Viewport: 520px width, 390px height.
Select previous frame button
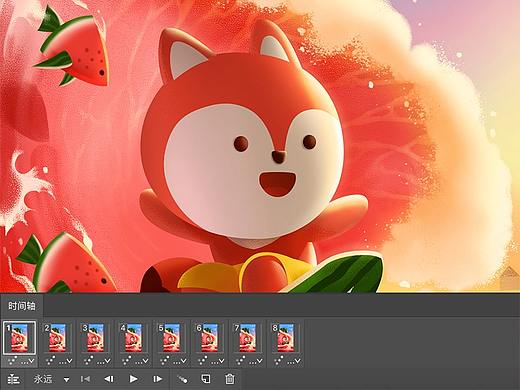[109, 379]
